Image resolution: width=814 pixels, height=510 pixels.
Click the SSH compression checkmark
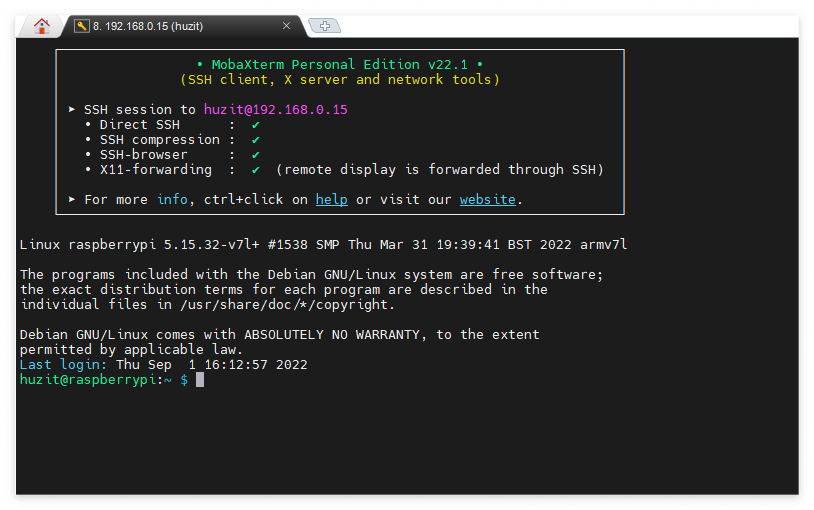[x=255, y=140]
